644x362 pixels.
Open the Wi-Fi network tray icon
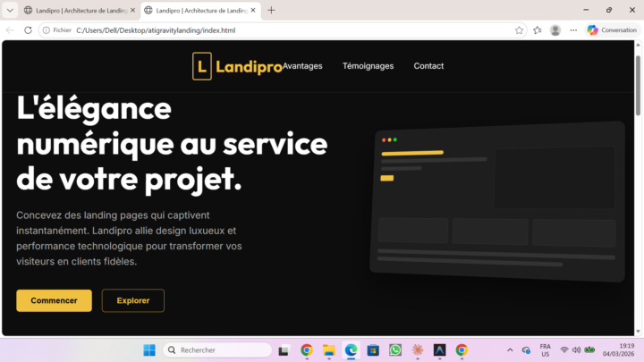563,350
